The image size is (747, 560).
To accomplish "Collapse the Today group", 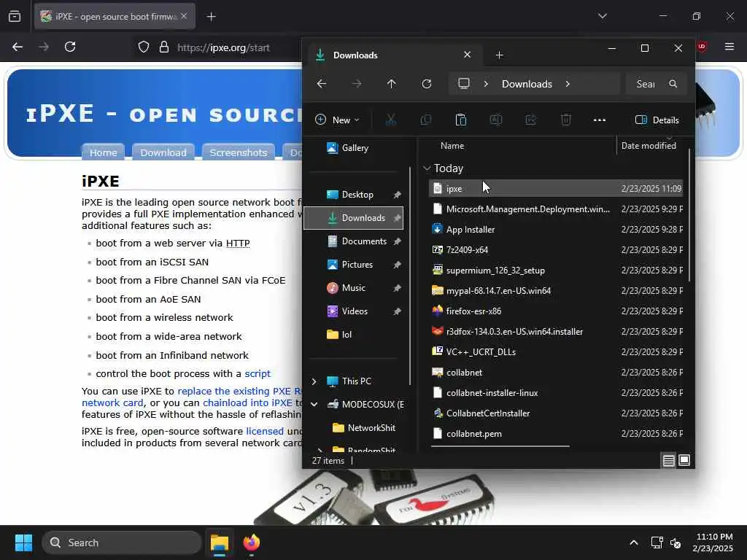I will (427, 168).
